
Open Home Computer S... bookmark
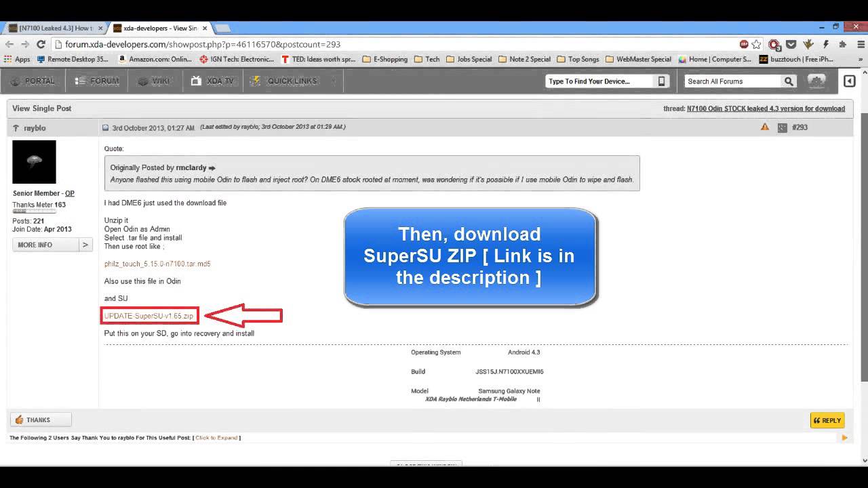[x=715, y=59]
